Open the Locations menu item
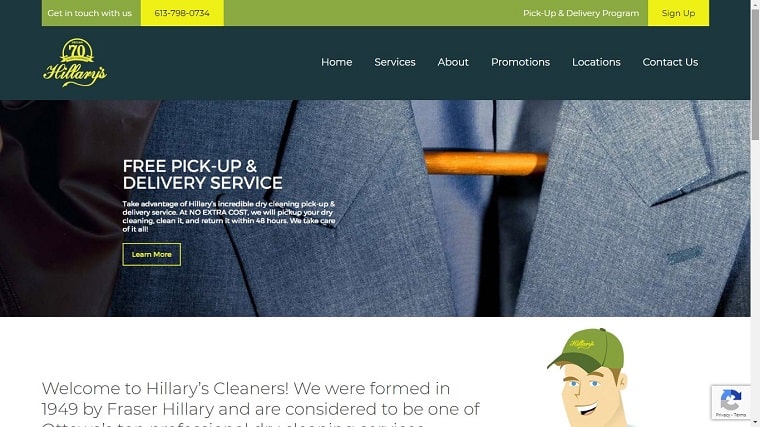 point(596,62)
